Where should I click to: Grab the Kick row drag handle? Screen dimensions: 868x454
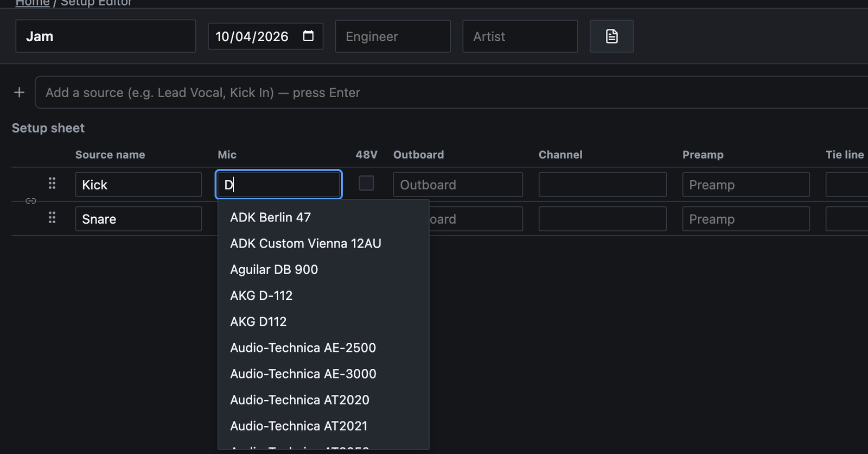(x=52, y=184)
